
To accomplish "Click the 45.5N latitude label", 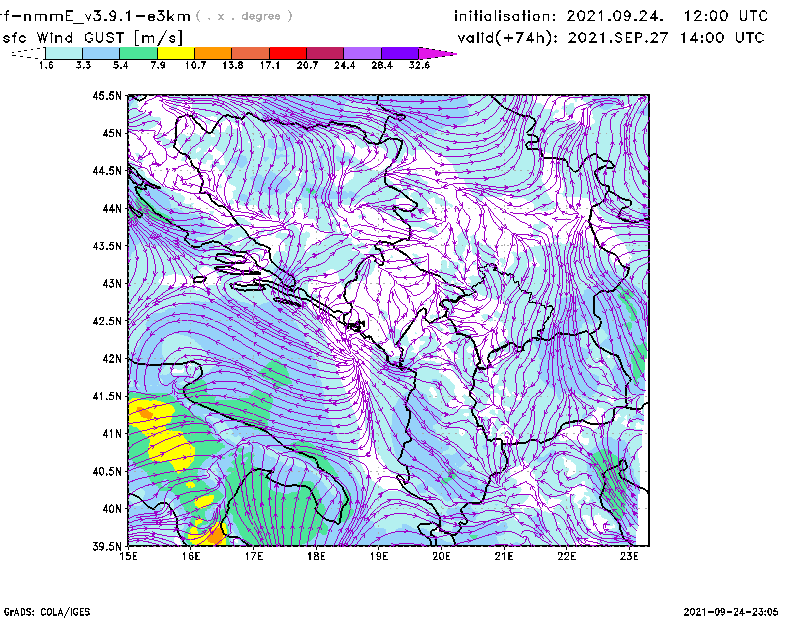I will pos(107,95).
